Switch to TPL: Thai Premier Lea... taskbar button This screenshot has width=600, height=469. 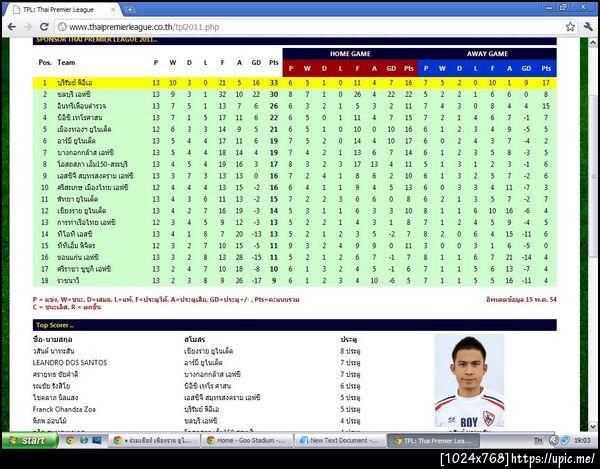click(x=434, y=441)
